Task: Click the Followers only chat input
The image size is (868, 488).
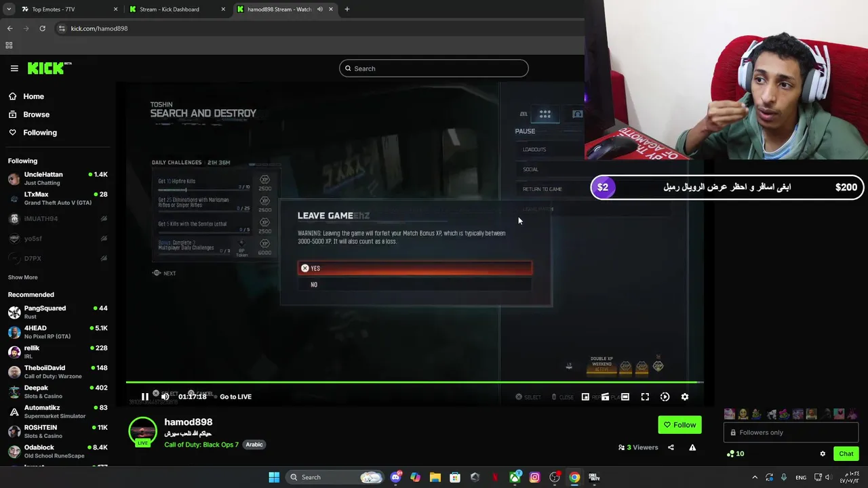Action: tap(791, 432)
